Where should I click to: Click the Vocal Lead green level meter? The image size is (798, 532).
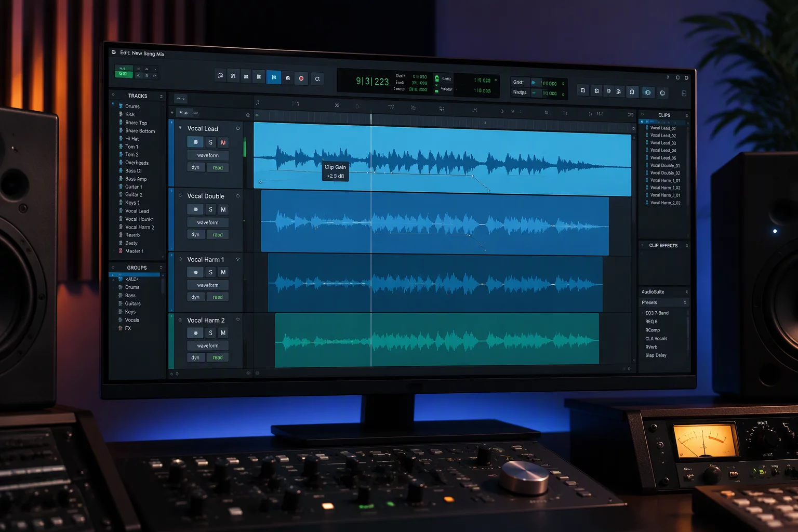coord(245,147)
